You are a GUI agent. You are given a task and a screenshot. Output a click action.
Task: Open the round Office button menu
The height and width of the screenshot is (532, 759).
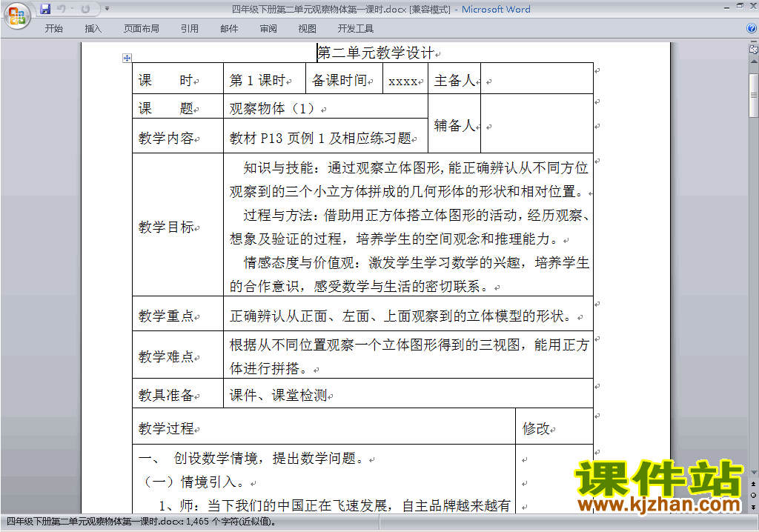pyautogui.click(x=18, y=16)
